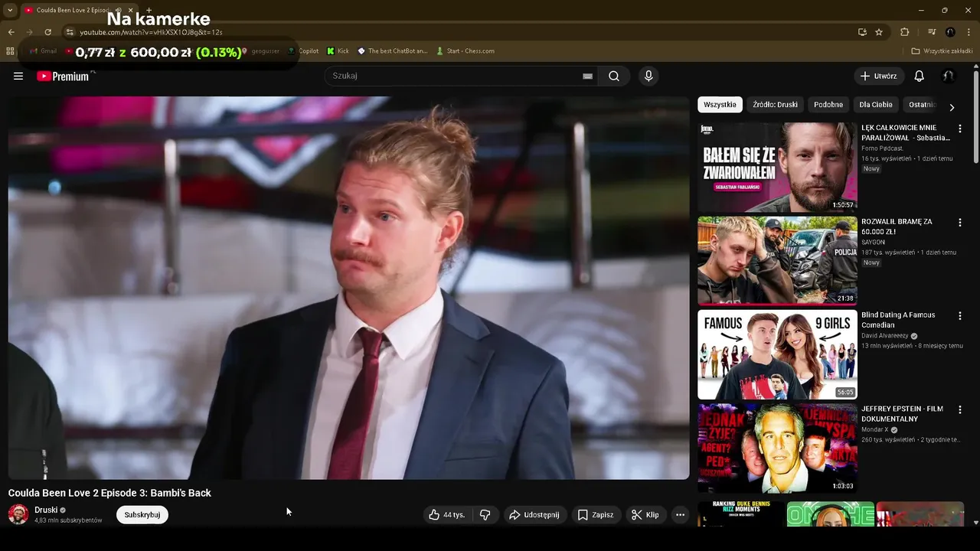Bookmark this page with star icon

(879, 32)
